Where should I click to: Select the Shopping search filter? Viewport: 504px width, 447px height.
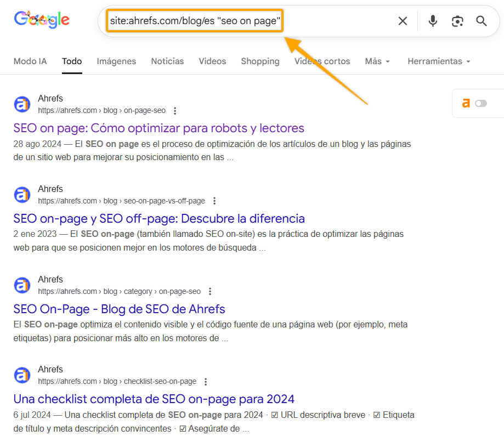coord(260,61)
